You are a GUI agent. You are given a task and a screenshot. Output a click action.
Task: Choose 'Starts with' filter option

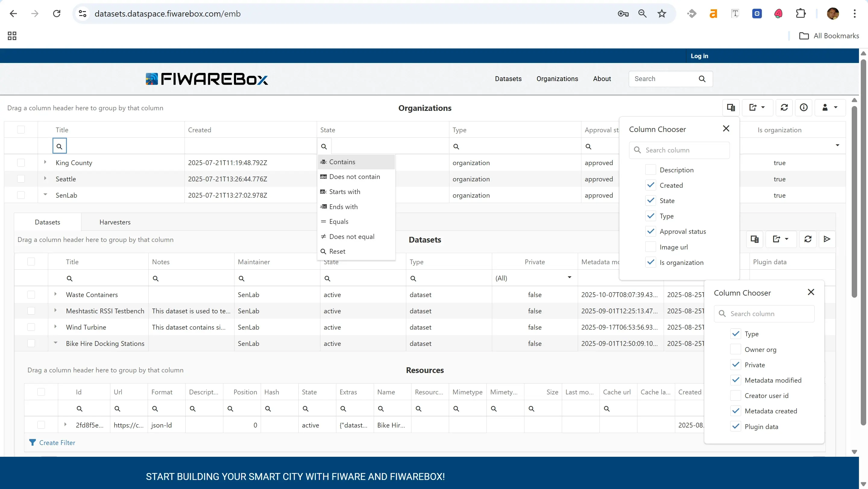344,192
